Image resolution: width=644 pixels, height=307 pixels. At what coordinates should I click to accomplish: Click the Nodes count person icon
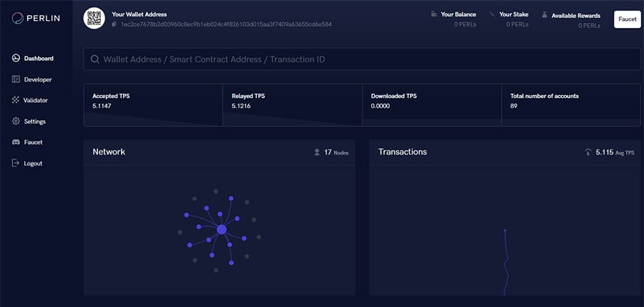317,152
